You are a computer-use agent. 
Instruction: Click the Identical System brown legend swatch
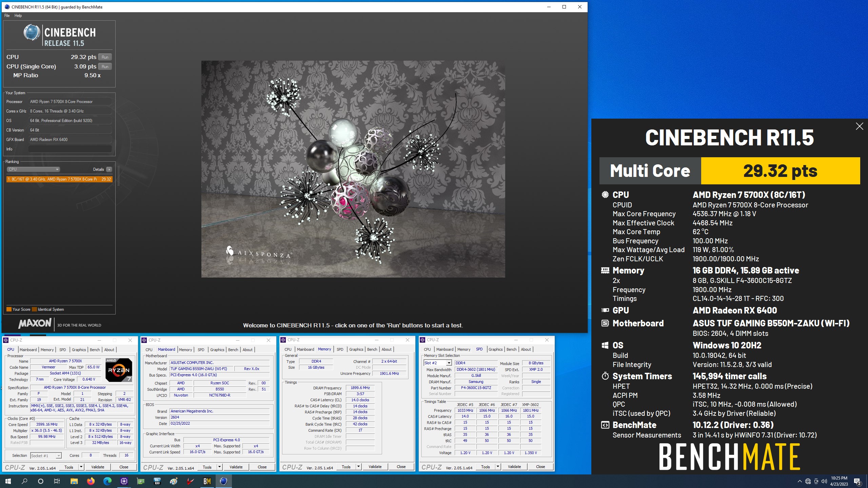(x=34, y=309)
